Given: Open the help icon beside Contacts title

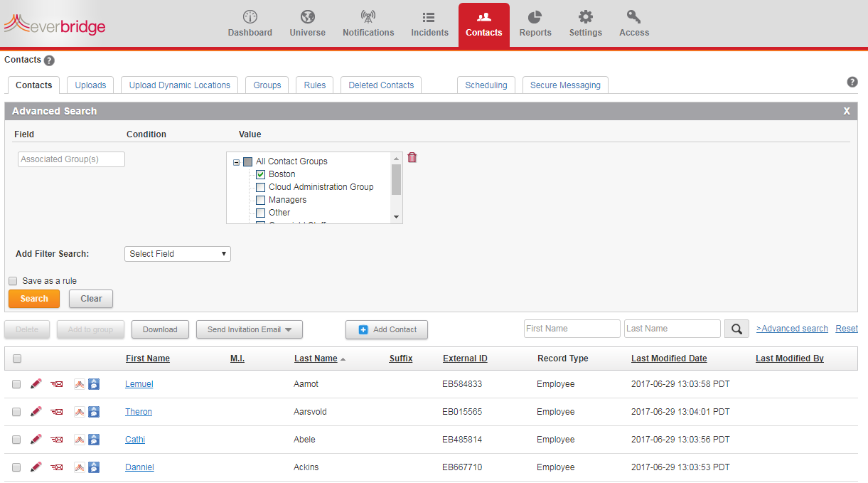Looking at the screenshot, I should [49, 60].
